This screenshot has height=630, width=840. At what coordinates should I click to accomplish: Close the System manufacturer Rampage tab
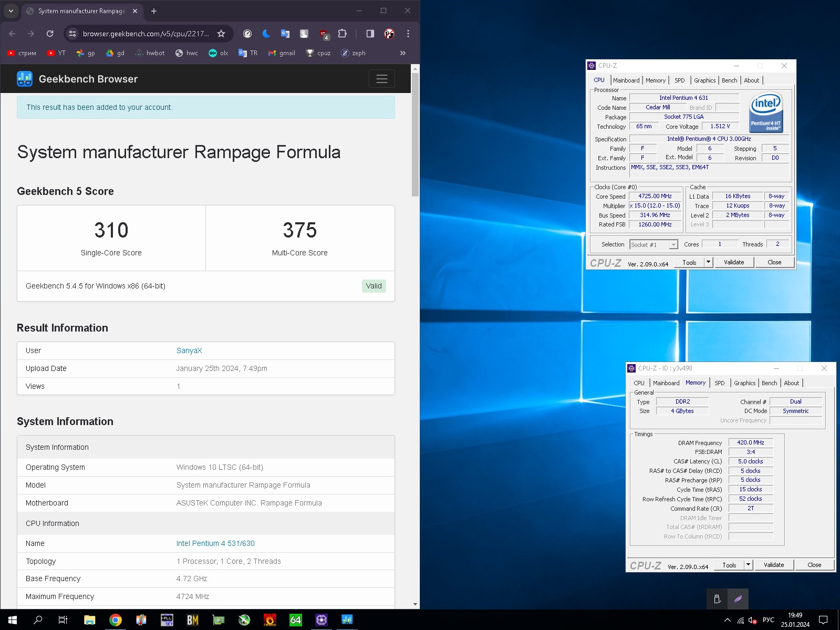[135, 11]
